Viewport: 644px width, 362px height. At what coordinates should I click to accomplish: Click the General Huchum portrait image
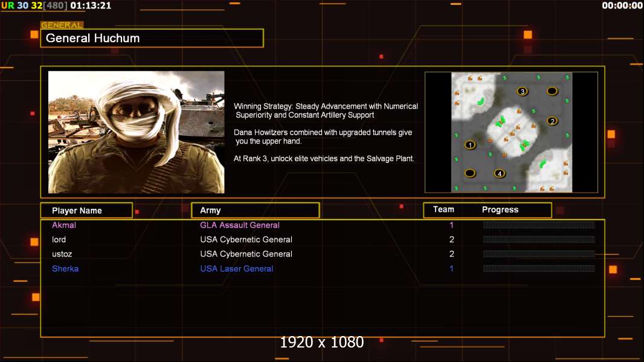pyautogui.click(x=137, y=132)
